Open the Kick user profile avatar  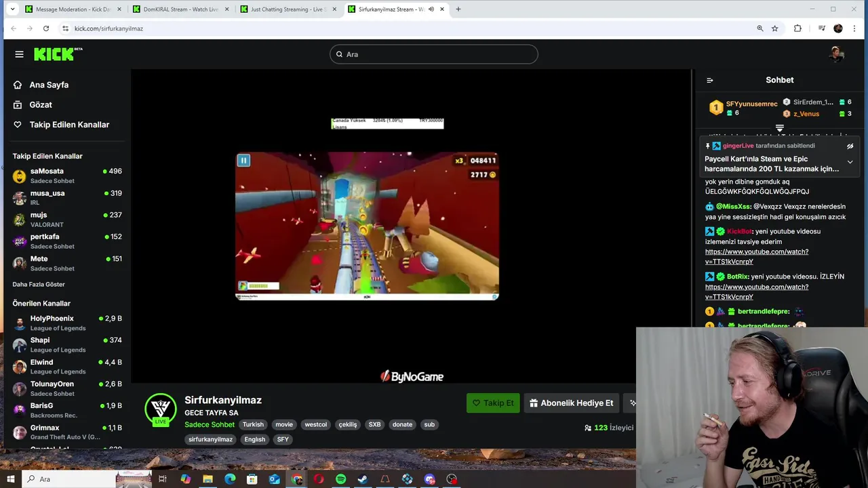[x=836, y=54]
